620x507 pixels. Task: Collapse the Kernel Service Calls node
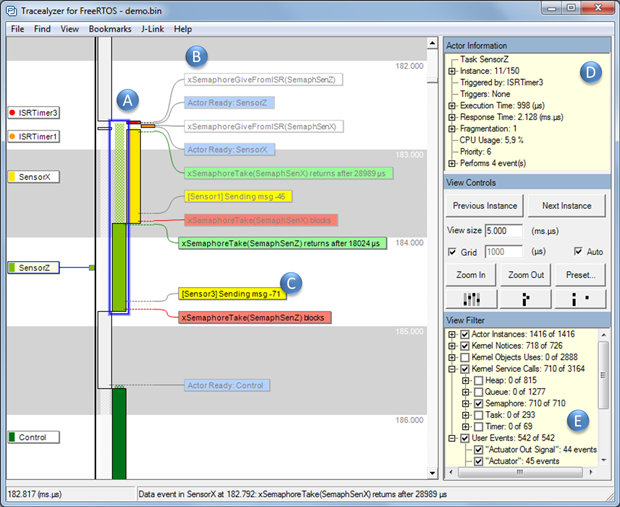452,369
